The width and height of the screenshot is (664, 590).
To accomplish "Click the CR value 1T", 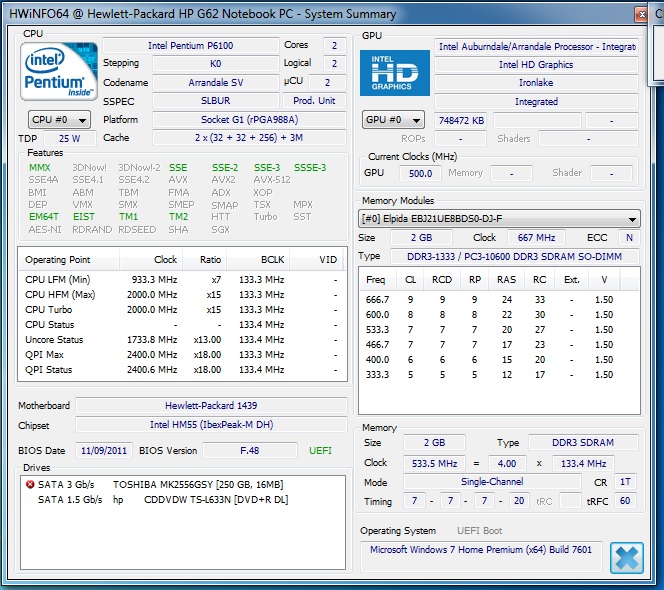I will coord(625,482).
